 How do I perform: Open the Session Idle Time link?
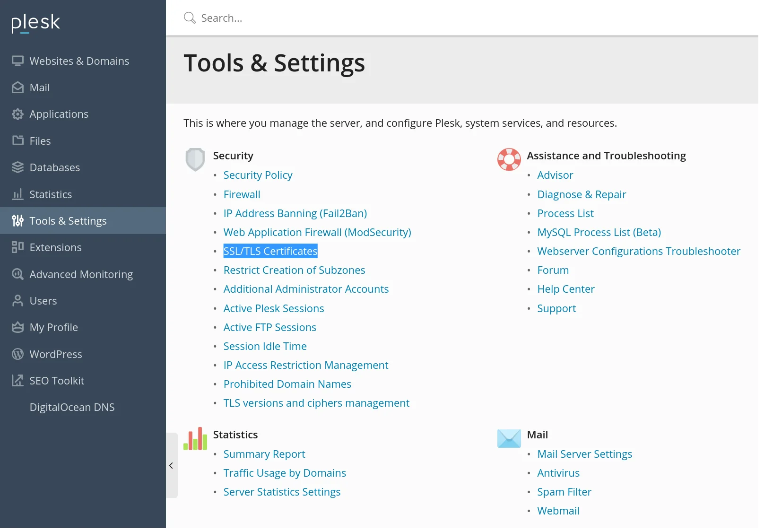click(265, 346)
